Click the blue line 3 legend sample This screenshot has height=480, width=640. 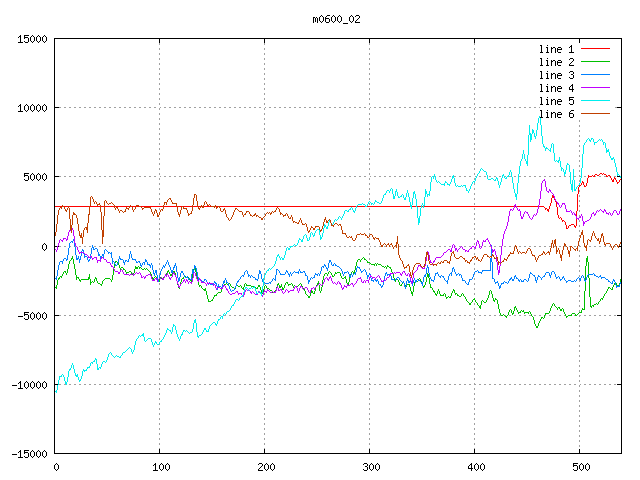coord(595,75)
